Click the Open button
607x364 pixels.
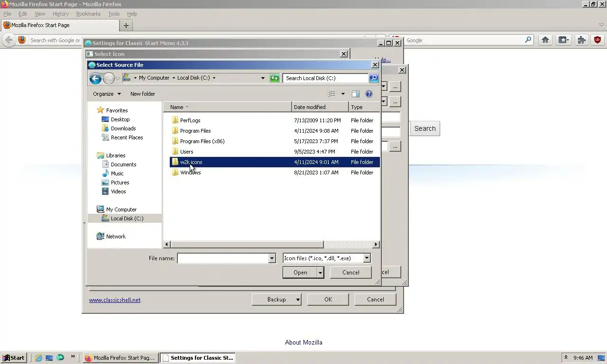(300, 273)
